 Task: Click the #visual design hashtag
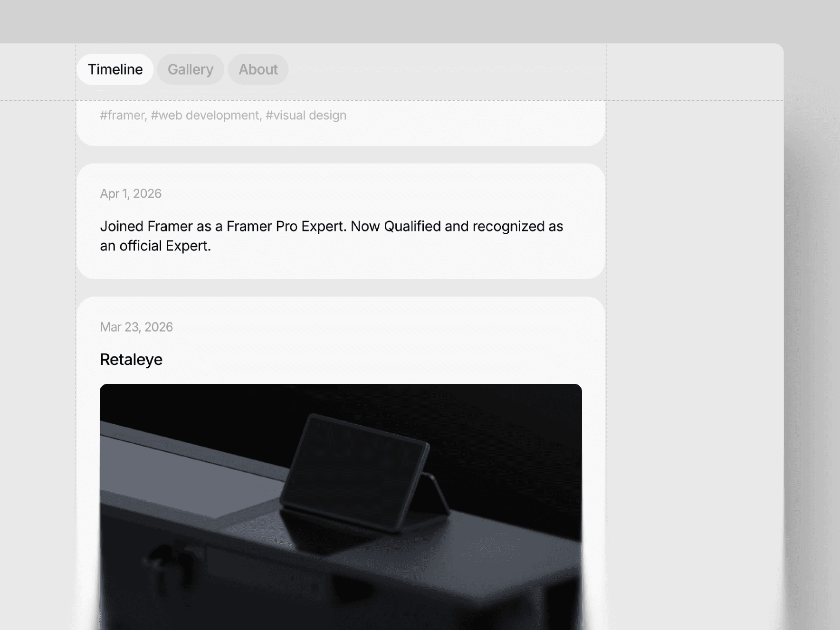pyautogui.click(x=306, y=115)
